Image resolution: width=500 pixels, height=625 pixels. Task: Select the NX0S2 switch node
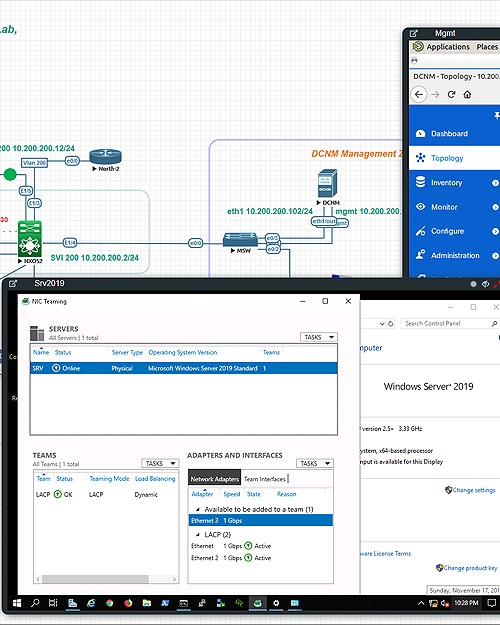pos(30,239)
